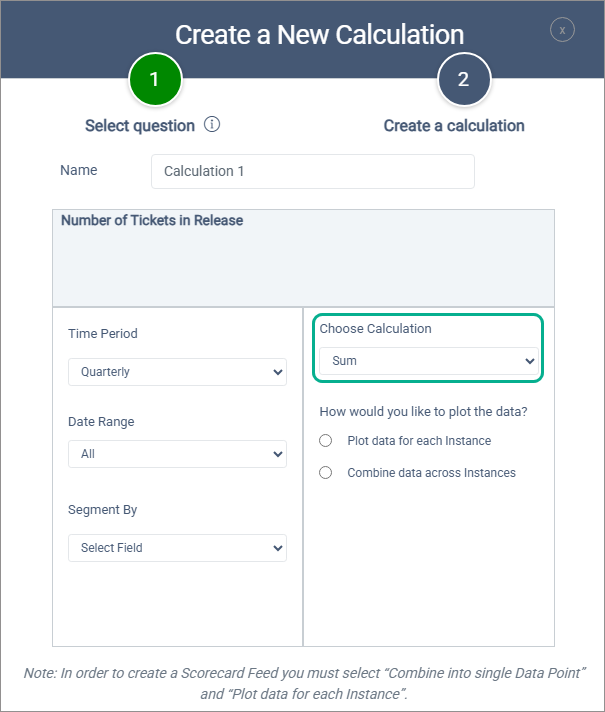The height and width of the screenshot is (712, 605).
Task: Open the info icon beside Select question
Action: [x=212, y=125]
